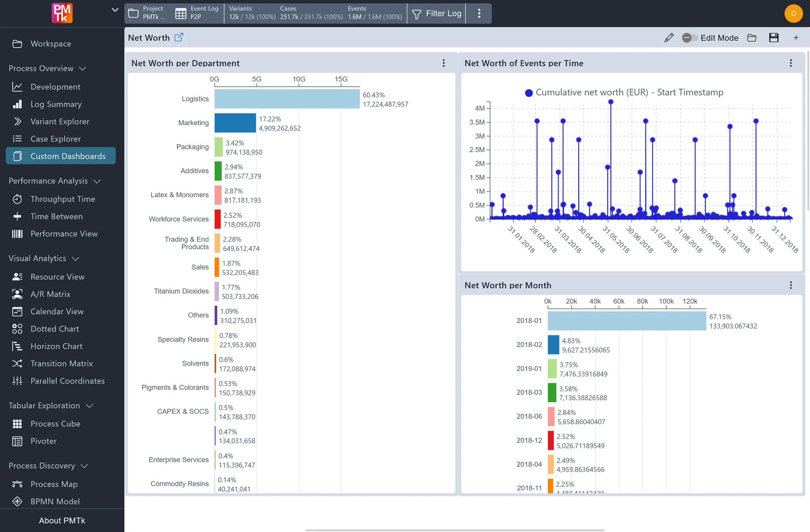Select the Event Log P2P selector
The height and width of the screenshot is (532, 810).
click(x=197, y=13)
